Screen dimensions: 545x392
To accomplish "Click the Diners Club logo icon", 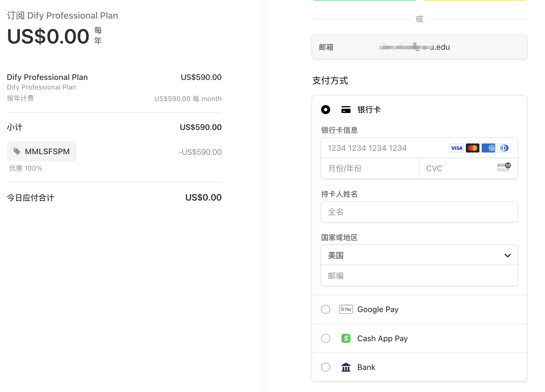I will (504, 148).
